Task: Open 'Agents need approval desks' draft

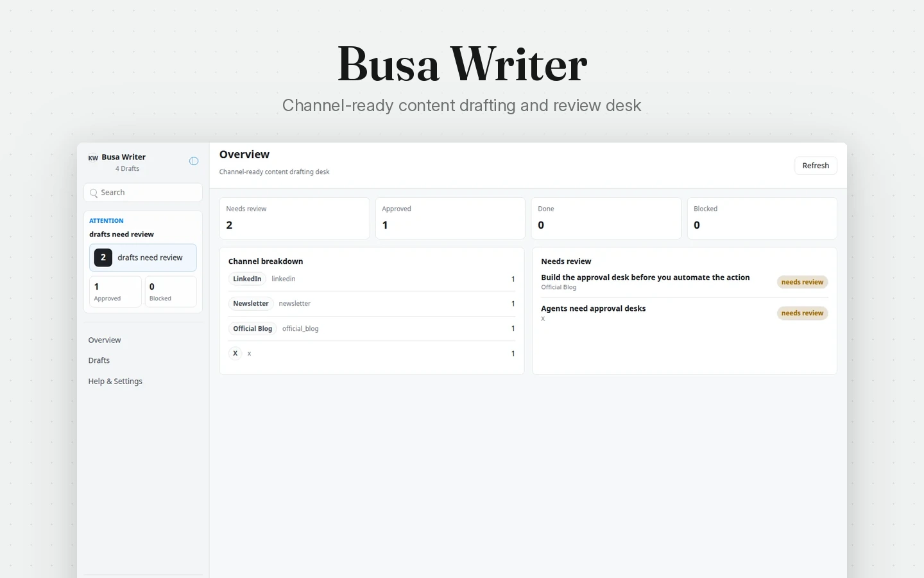Action: [594, 309]
